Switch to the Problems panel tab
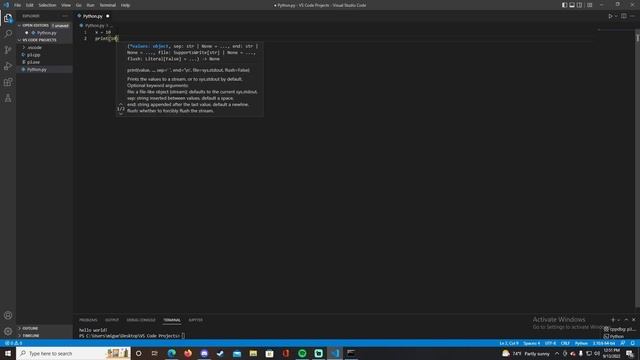This screenshot has height=360, width=640. coord(88,320)
